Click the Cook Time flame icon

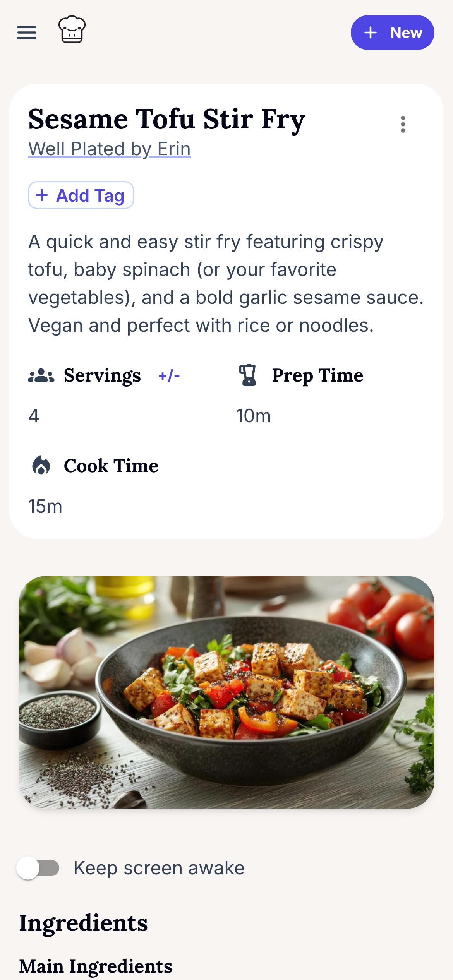coord(41,465)
